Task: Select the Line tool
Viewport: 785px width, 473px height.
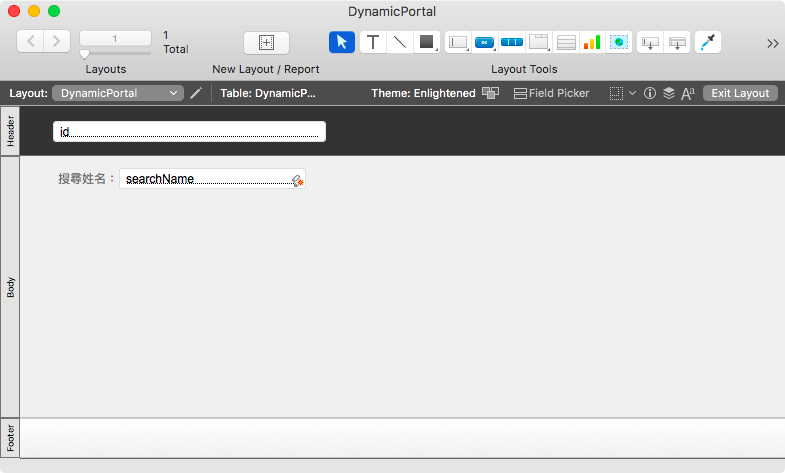Action: tap(400, 42)
